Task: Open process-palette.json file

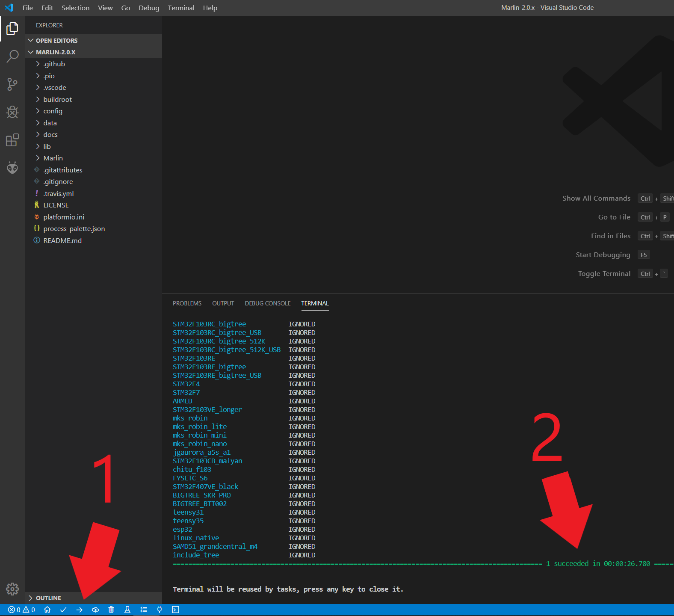Action: (x=94, y=229)
